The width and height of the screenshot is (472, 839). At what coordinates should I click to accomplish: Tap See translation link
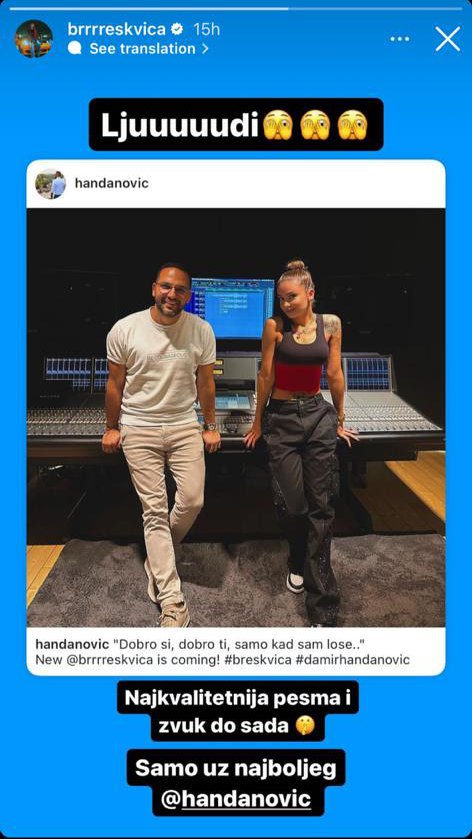point(142,49)
